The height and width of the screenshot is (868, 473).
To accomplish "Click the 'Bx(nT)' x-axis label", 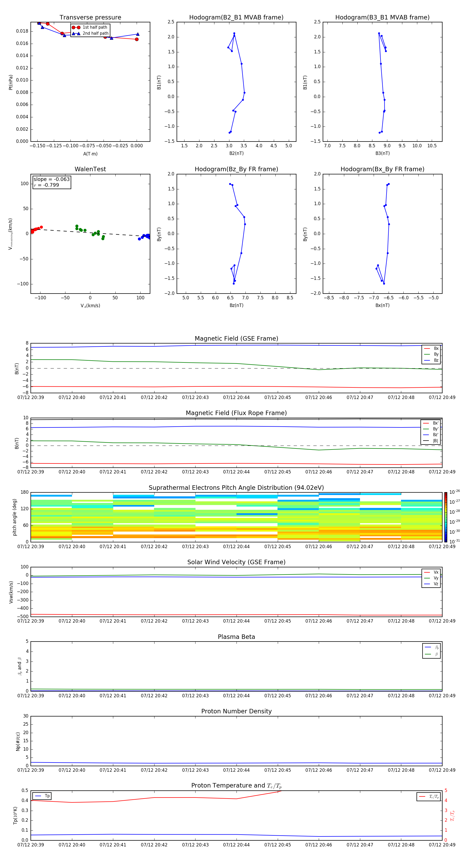I will point(382,305).
